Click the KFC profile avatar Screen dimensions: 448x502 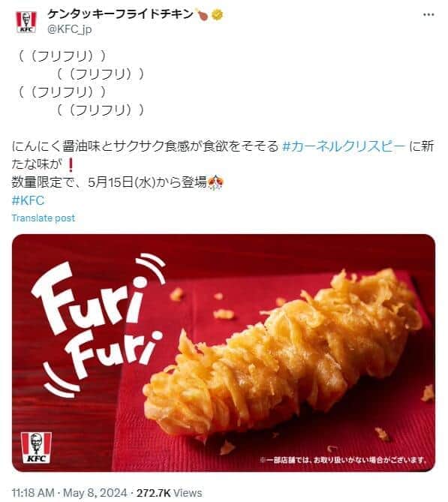[26, 22]
